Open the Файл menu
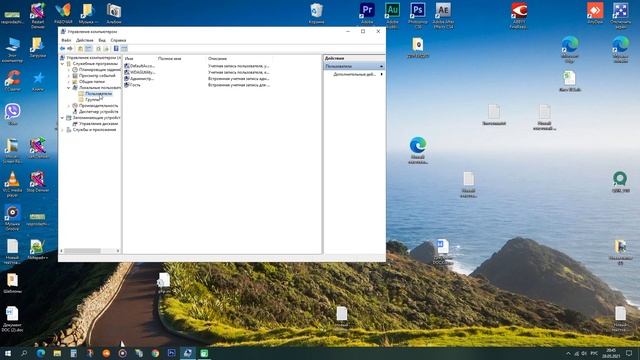 66,40
